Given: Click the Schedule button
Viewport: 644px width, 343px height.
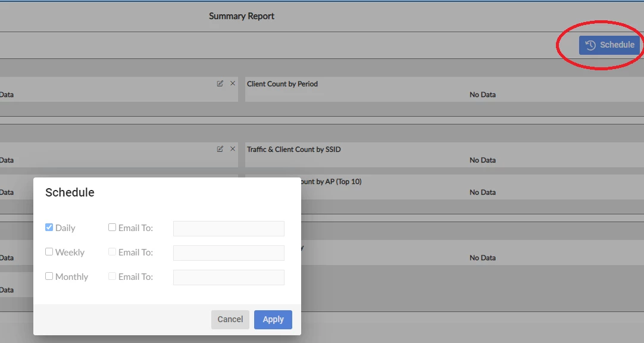Looking at the screenshot, I should click(609, 45).
